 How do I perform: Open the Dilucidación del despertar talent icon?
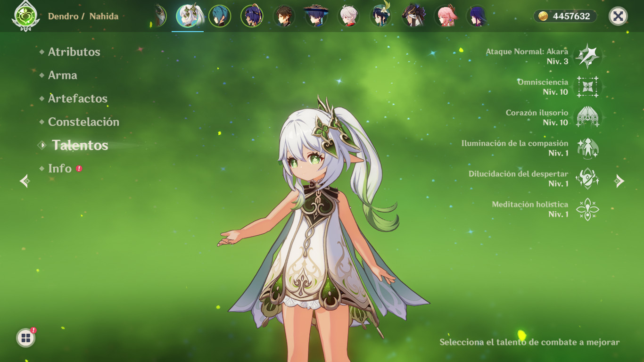(x=588, y=178)
